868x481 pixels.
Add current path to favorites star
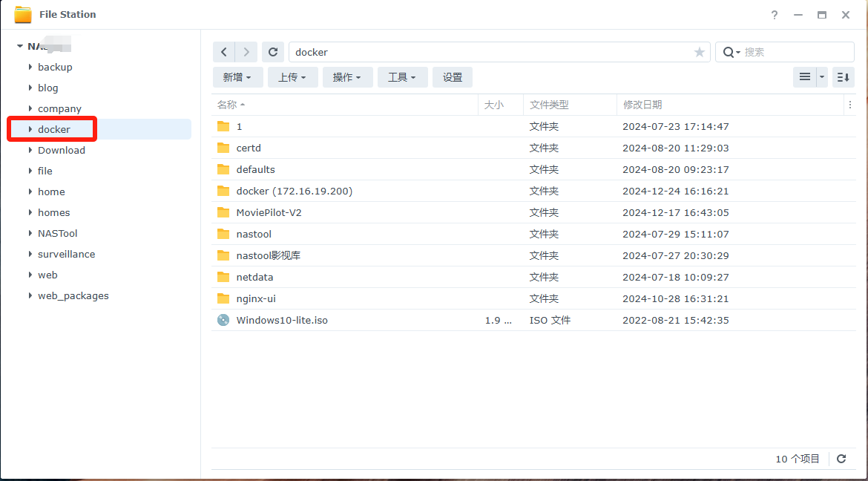tap(699, 52)
